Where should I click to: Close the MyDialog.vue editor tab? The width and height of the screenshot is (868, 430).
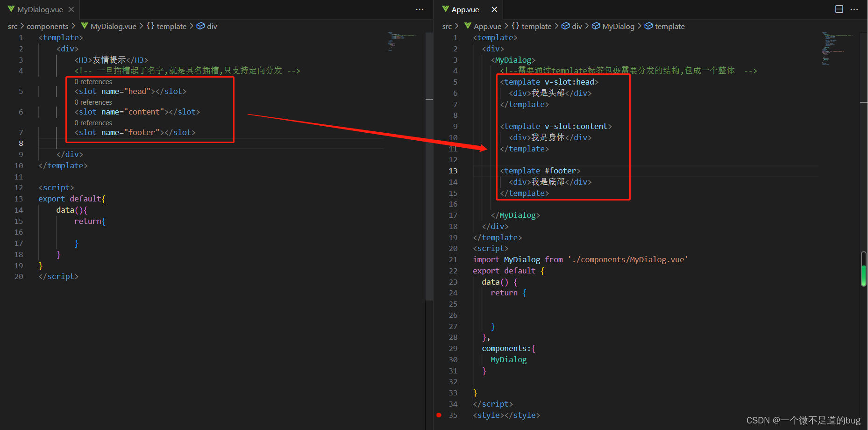71,9
